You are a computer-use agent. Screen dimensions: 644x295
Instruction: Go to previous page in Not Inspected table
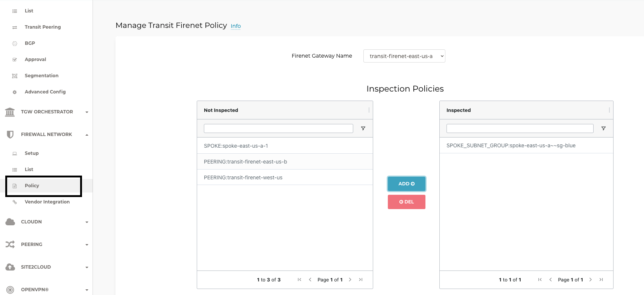pos(310,280)
